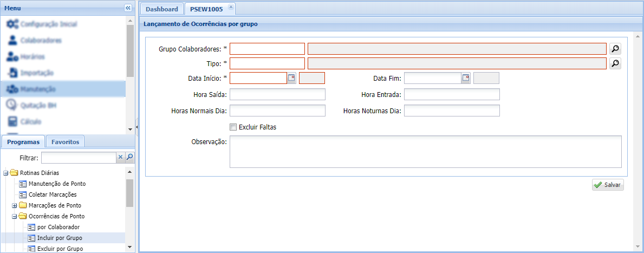644x253 pixels.
Task: Close the PSEW1005 tab
Action: pos(230,7)
